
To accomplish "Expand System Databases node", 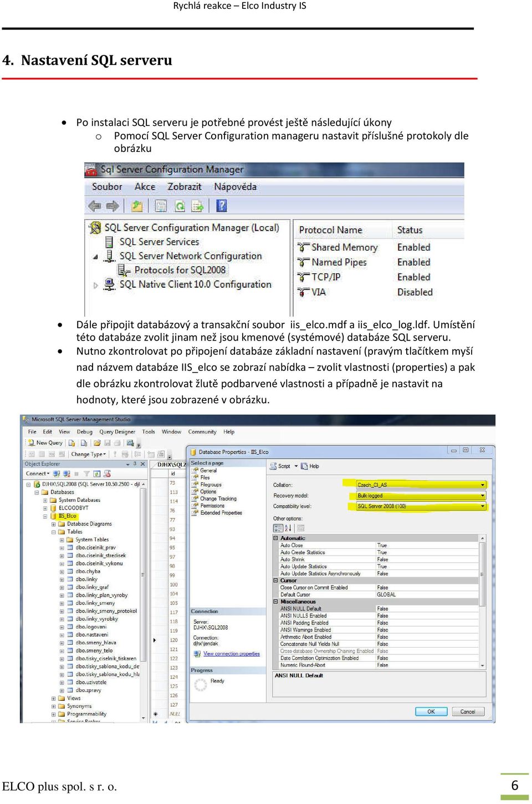I will (45, 500).
